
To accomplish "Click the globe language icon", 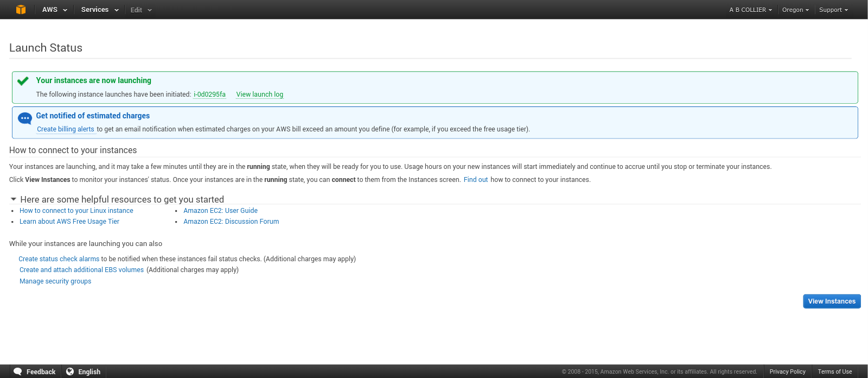I will [70, 371].
